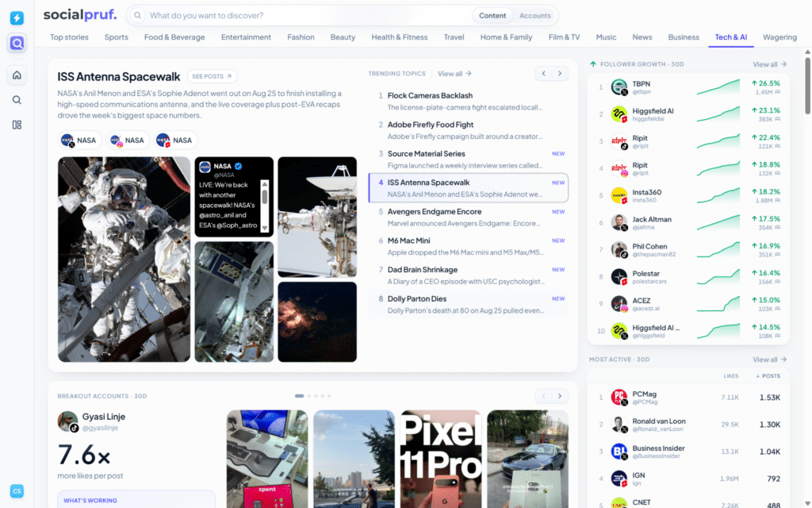Image resolution: width=812 pixels, height=508 pixels.
Task: Open the dashboard layout icon in sidebar
Action: [17, 125]
